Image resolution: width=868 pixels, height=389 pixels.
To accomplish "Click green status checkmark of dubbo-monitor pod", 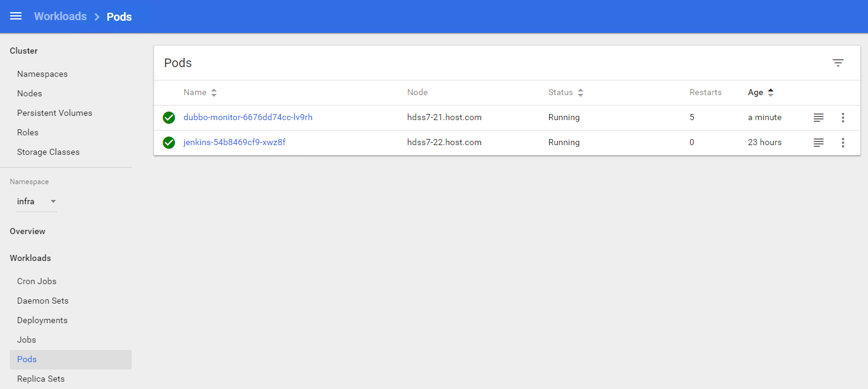I will pos(169,118).
